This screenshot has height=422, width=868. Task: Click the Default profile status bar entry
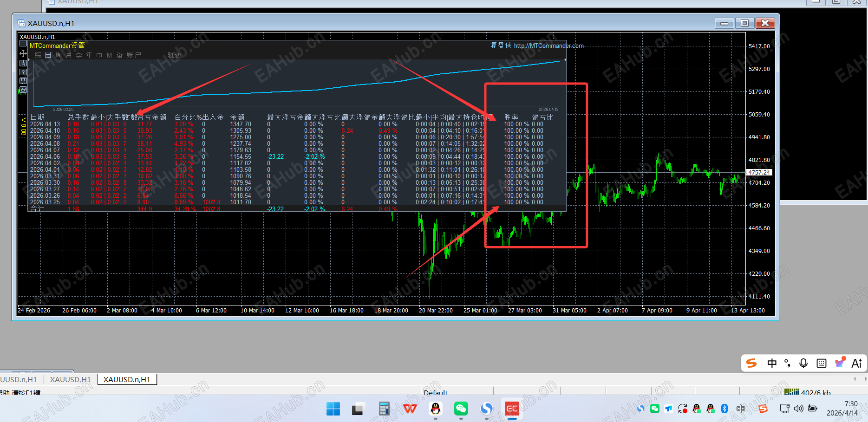[436, 392]
